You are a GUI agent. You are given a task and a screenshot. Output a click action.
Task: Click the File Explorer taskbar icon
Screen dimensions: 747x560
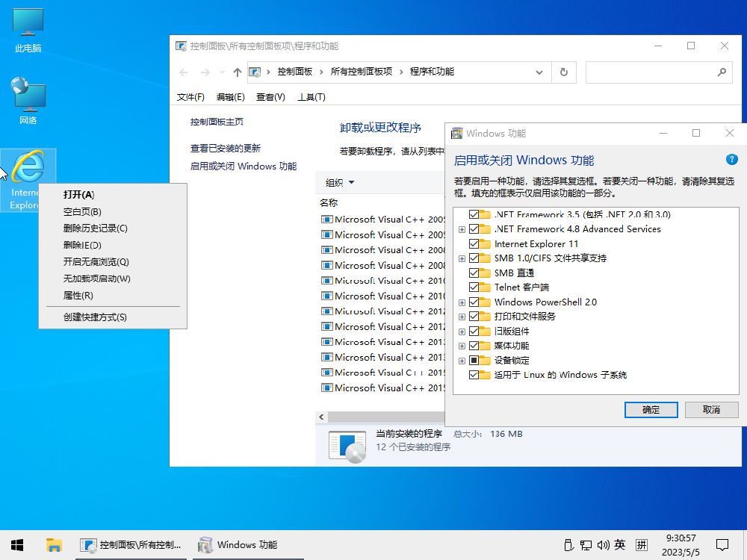tap(52, 544)
